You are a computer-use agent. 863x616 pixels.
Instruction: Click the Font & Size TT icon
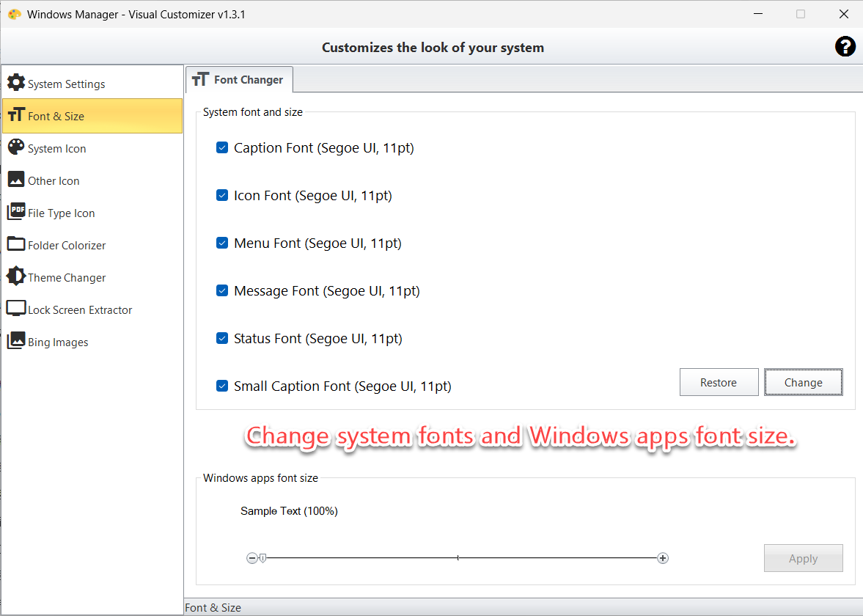[x=16, y=114]
